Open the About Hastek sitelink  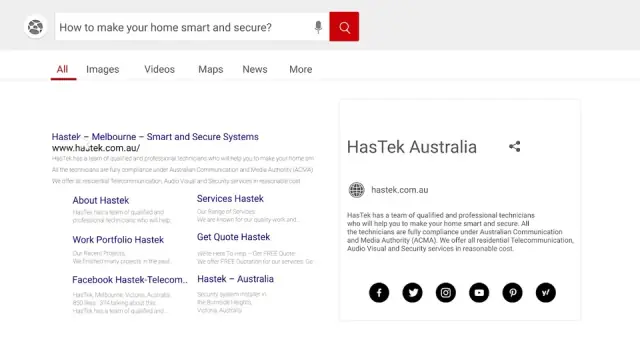pos(101,200)
